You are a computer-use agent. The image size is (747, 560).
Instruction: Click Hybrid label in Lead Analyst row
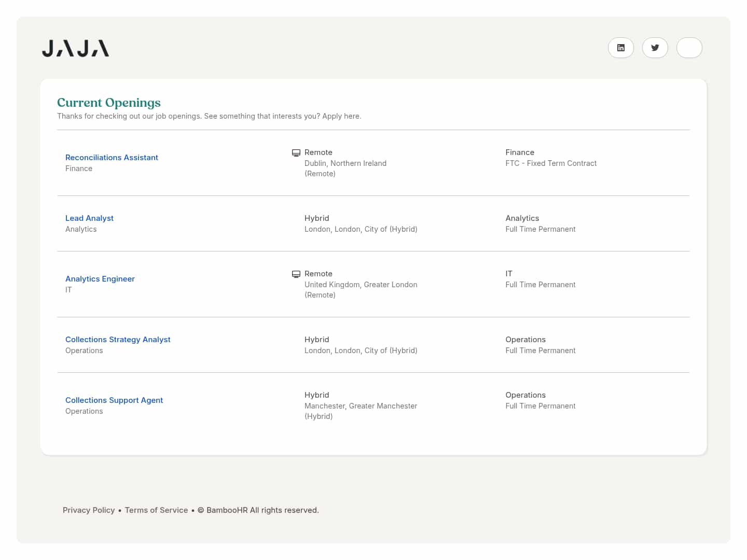(317, 218)
